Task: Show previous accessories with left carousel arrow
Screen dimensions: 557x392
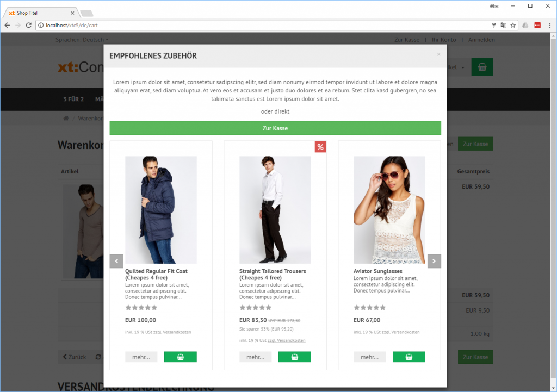Action: point(116,261)
